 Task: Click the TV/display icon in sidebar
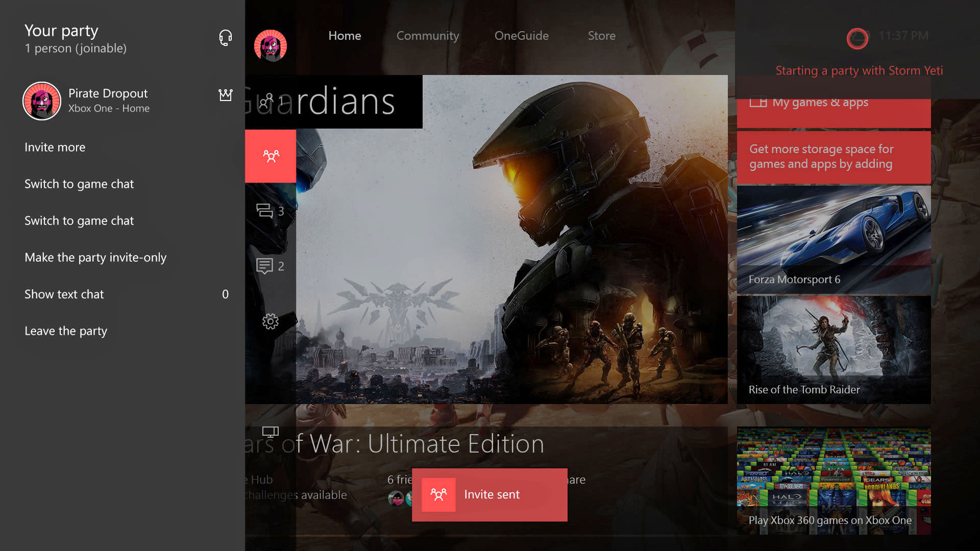pyautogui.click(x=270, y=432)
